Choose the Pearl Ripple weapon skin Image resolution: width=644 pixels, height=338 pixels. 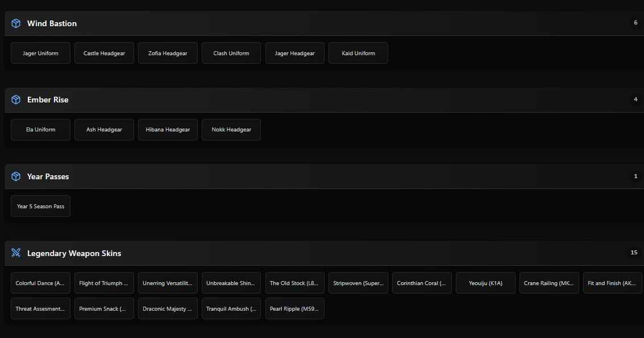(x=294, y=308)
